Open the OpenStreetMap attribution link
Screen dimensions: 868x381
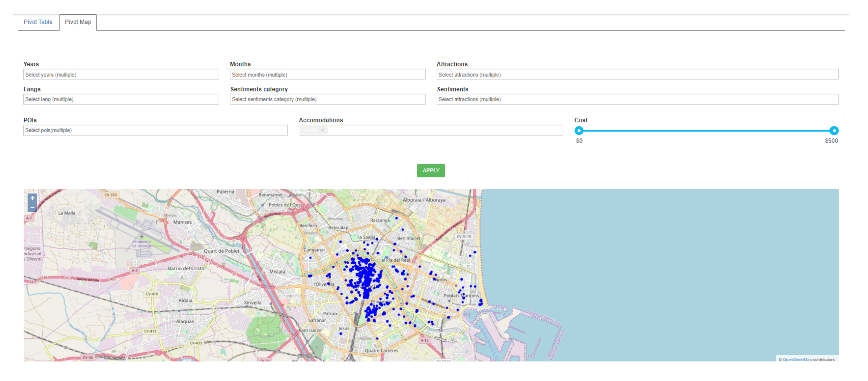[x=797, y=360]
